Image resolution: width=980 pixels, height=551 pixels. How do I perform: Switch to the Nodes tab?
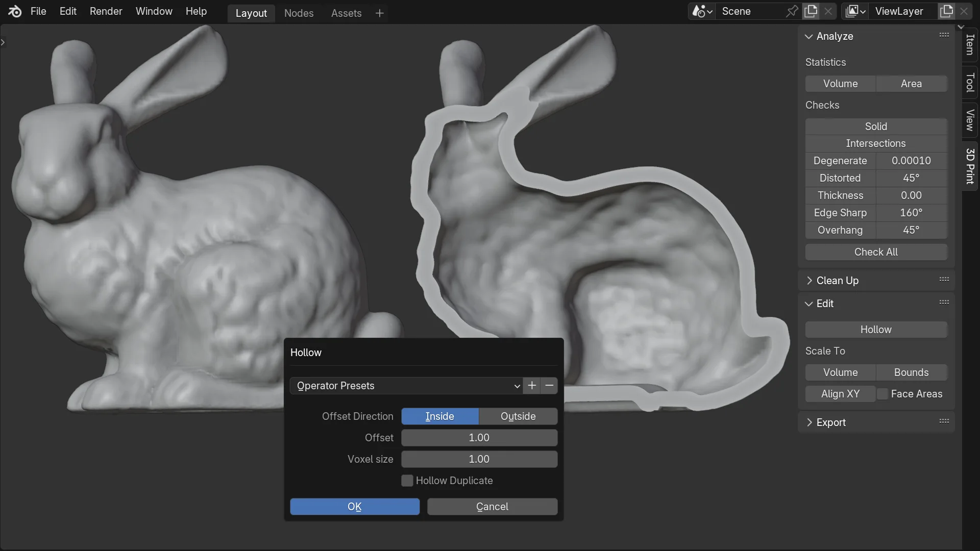pos(299,13)
